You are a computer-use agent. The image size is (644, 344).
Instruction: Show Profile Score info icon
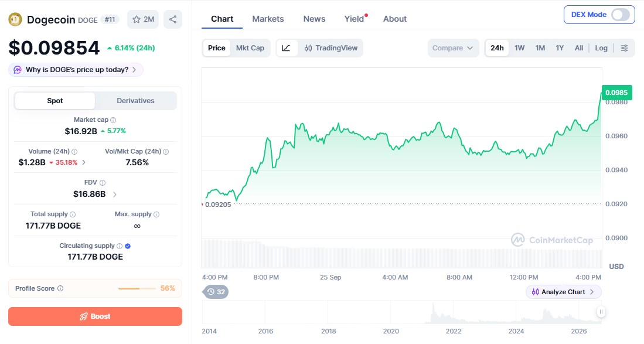pyautogui.click(x=60, y=288)
